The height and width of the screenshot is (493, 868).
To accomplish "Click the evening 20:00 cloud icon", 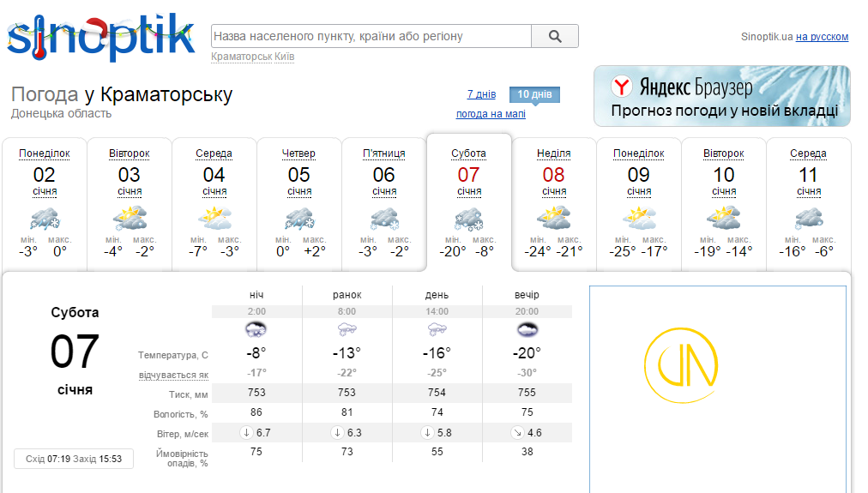I will click(527, 330).
